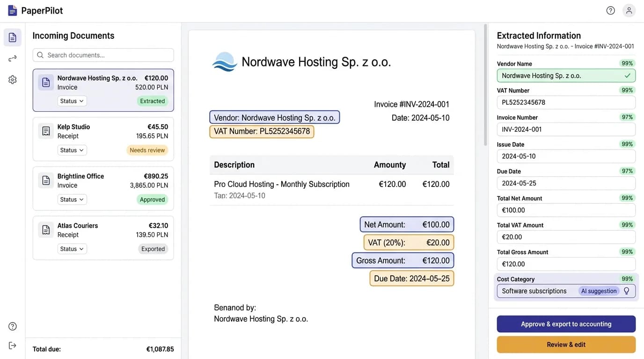
Task: Click the Brightline Office document icon
Action: (46, 180)
